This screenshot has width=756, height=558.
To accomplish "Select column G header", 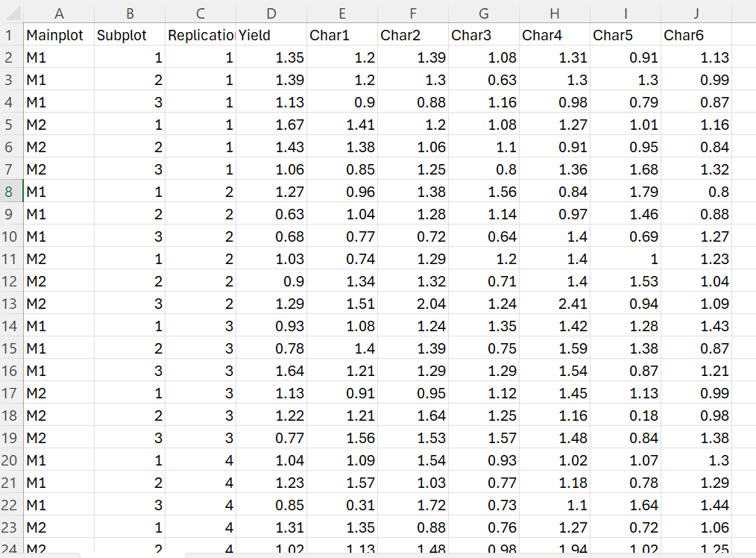I will pyautogui.click(x=484, y=13).
